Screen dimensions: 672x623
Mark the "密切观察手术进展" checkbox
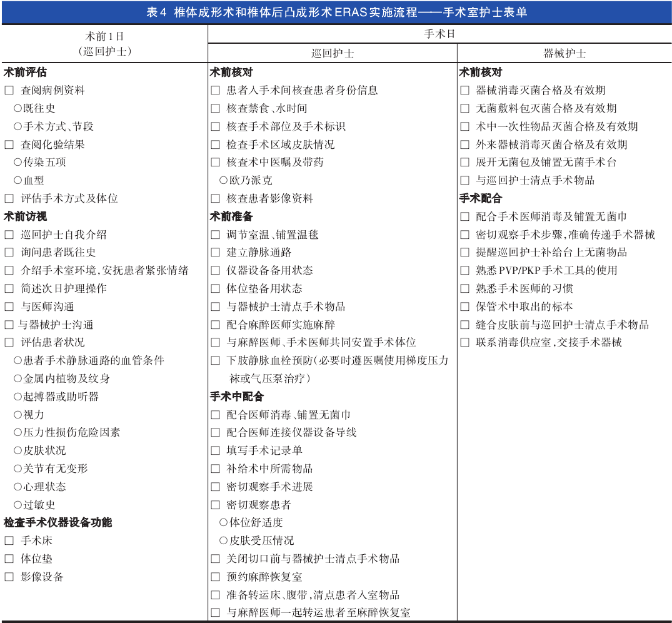[215, 487]
